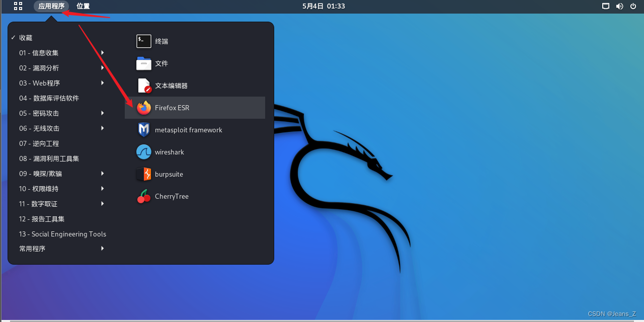Click the Firefox ESR icon
This screenshot has width=644, height=322.
pyautogui.click(x=144, y=108)
